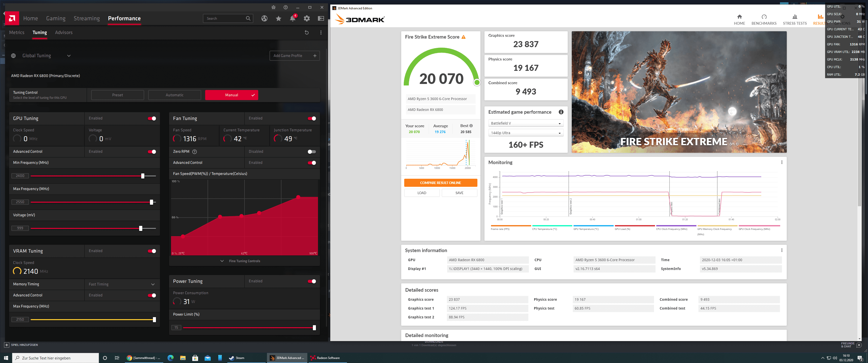This screenshot has width=868, height=363.
Task: Expand the Battlefield V game dropdown
Action: [x=526, y=123]
